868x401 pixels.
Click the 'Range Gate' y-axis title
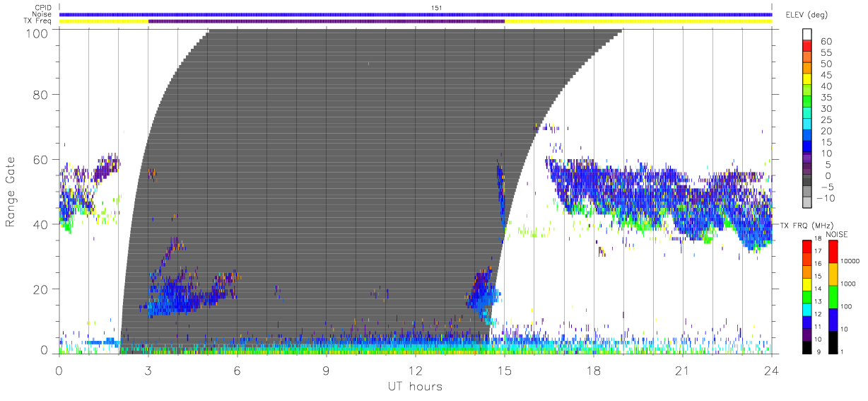tap(11, 192)
